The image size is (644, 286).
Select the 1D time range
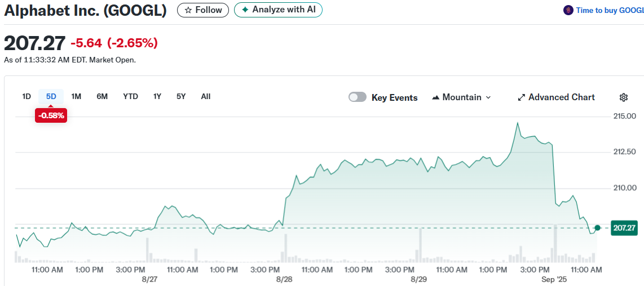click(27, 96)
